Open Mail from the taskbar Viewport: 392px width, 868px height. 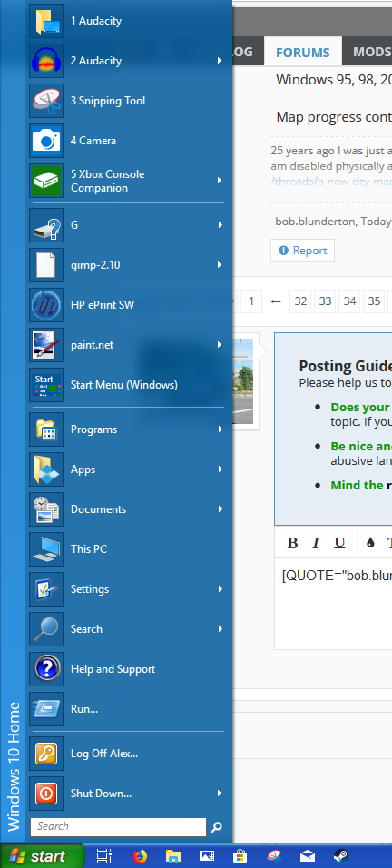pyautogui.click(x=308, y=856)
